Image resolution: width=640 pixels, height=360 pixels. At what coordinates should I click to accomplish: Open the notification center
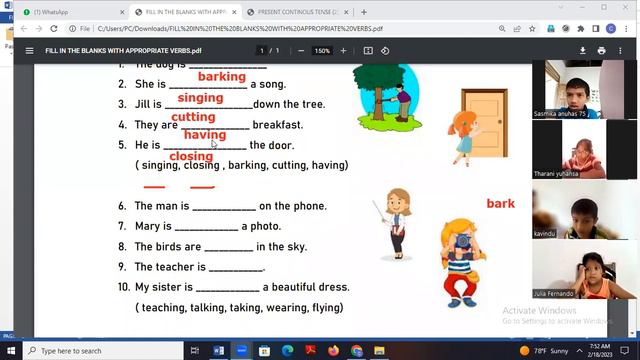click(624, 351)
